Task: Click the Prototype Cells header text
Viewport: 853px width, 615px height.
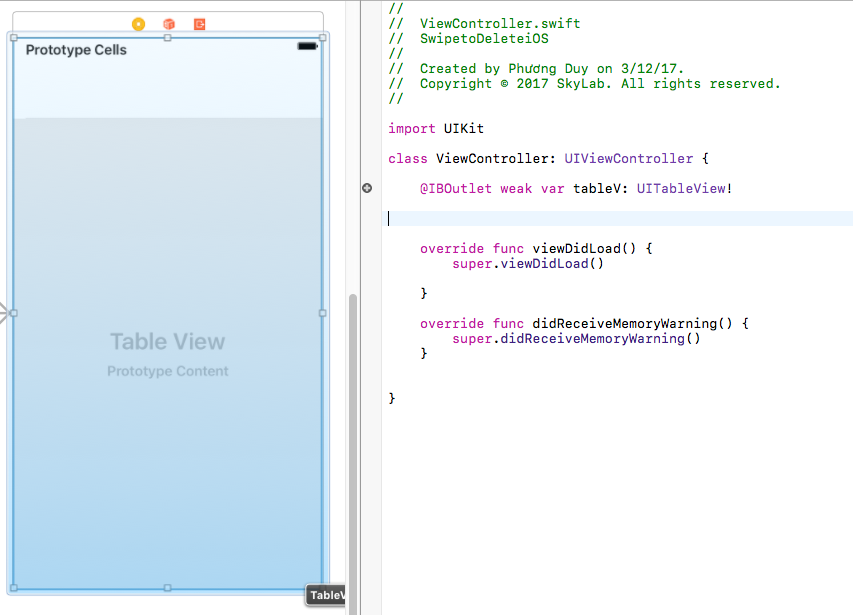Action: [76, 50]
